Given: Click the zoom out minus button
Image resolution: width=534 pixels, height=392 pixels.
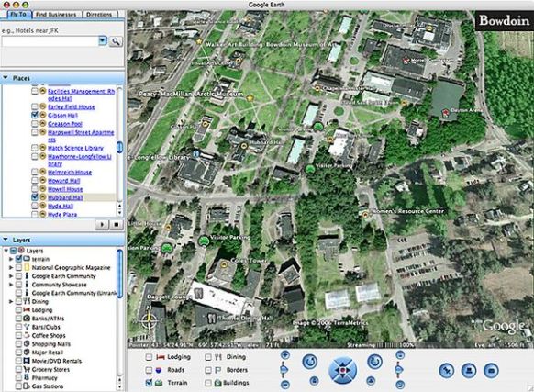Looking at the screenshot, I should click(285, 385).
